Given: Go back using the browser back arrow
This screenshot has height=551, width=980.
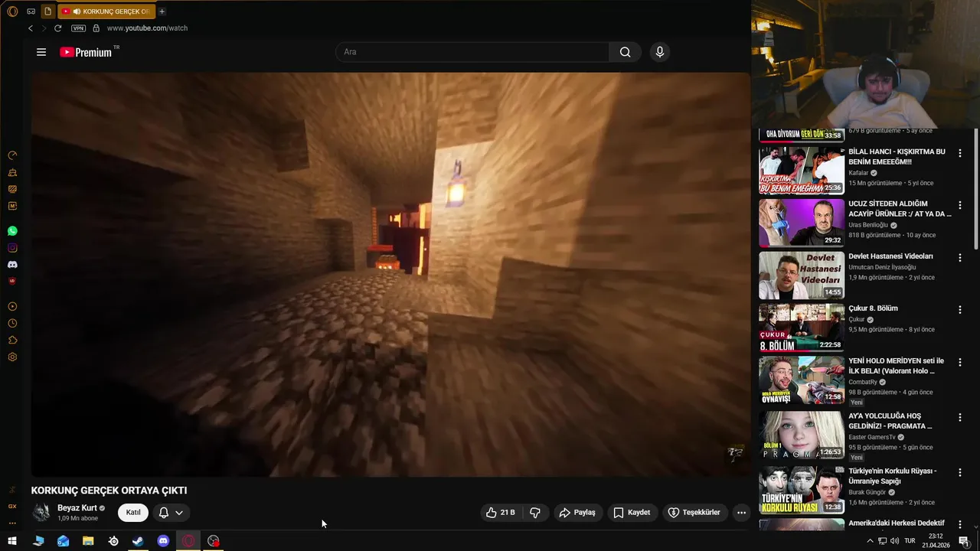Looking at the screenshot, I should [x=31, y=28].
